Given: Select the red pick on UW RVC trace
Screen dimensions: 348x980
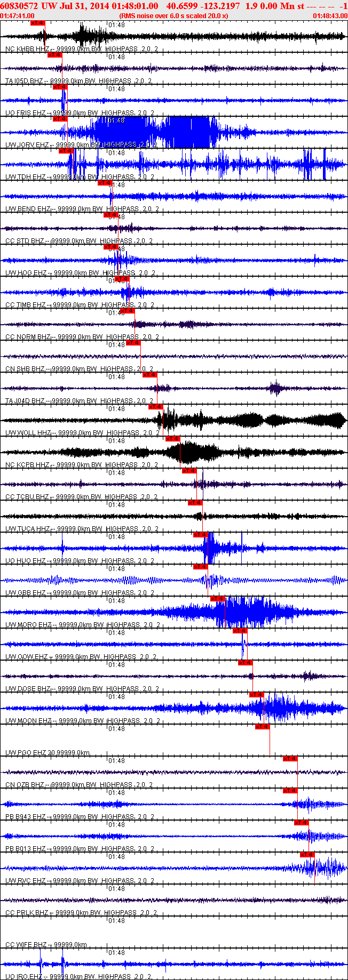Looking at the screenshot, I should click(x=307, y=855).
